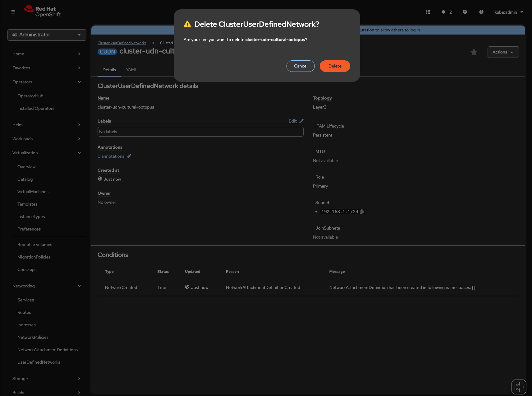Viewport: 532px width, 396px height.
Task: View the 12 notifications bell
Action: tap(447, 12)
